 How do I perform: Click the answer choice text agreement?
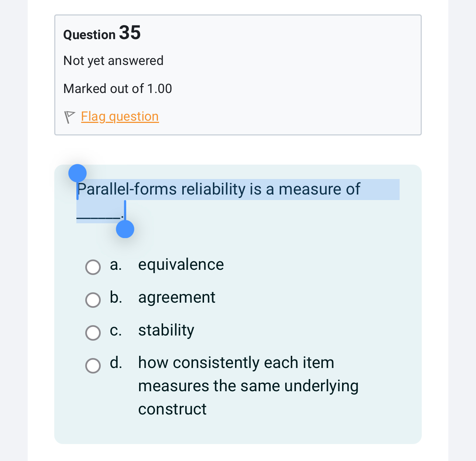[177, 297]
